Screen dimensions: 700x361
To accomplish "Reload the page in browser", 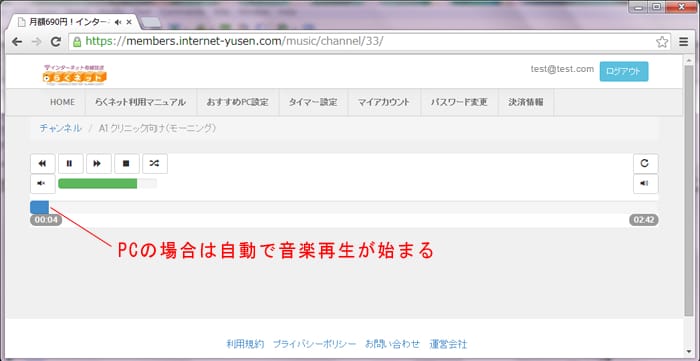I will tap(56, 42).
